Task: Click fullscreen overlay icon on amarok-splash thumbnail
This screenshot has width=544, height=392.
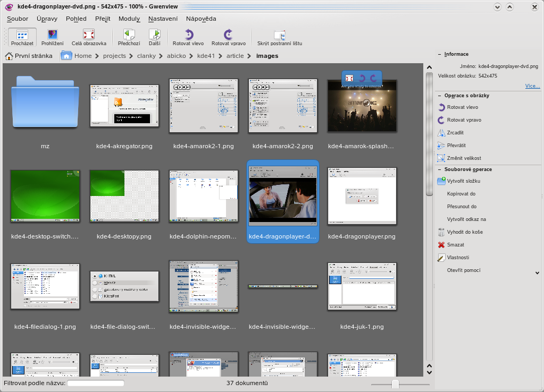Action: tap(349, 78)
